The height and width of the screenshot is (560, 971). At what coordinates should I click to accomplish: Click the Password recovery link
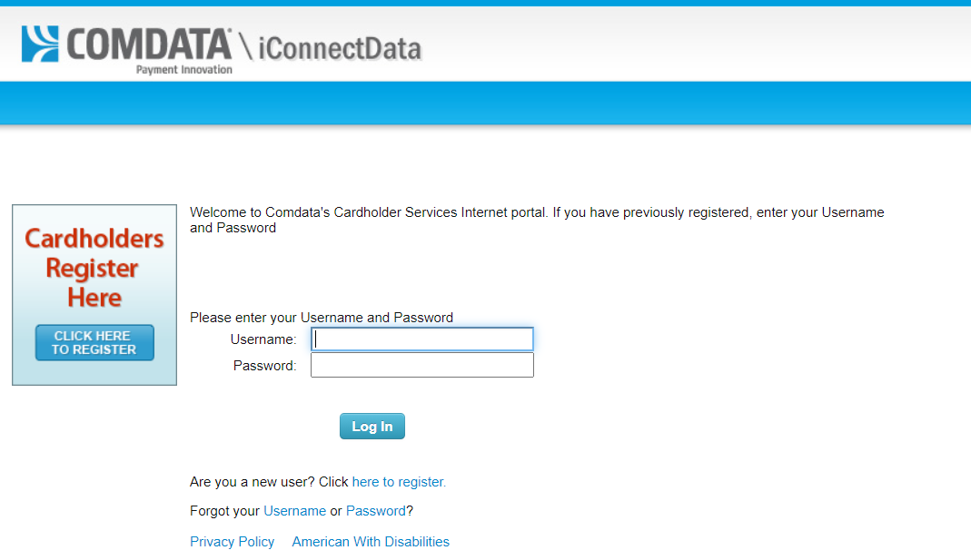pos(375,511)
